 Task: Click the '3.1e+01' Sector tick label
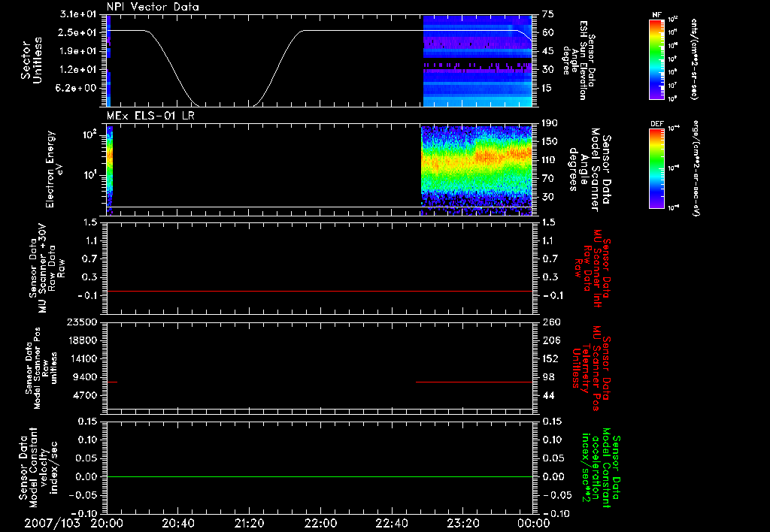tap(78, 14)
